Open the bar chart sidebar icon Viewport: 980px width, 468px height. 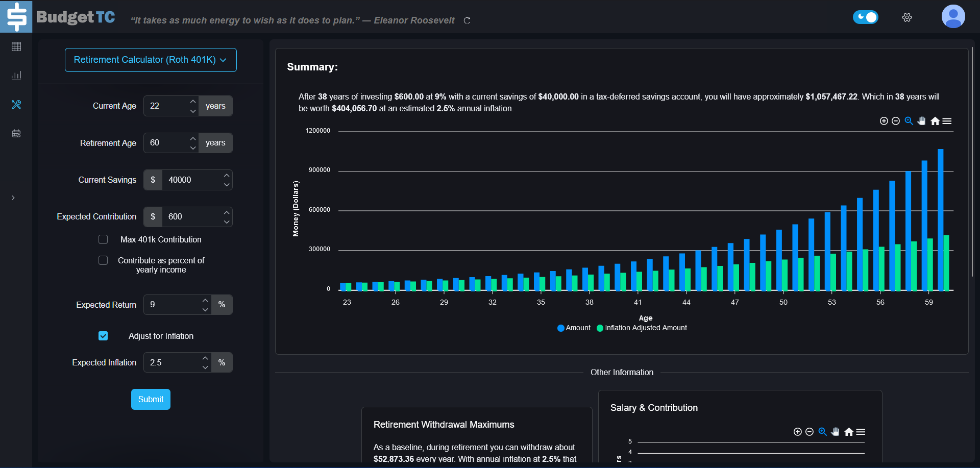click(16, 76)
